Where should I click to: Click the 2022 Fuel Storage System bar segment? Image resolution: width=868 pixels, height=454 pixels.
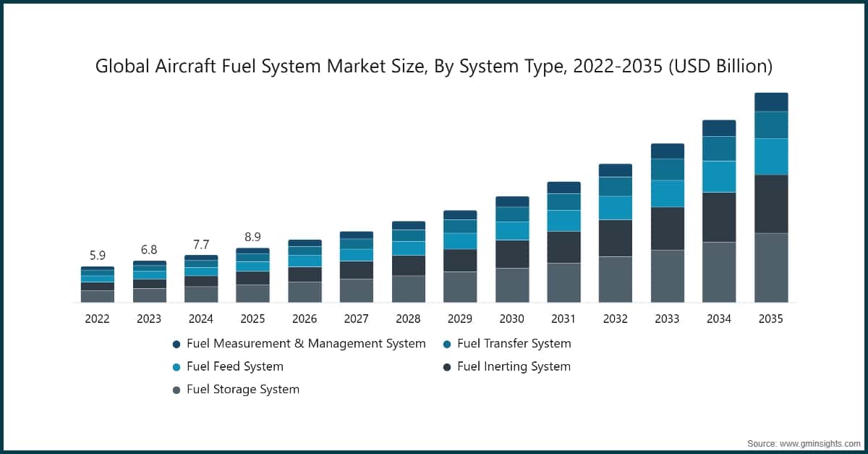tap(98, 297)
